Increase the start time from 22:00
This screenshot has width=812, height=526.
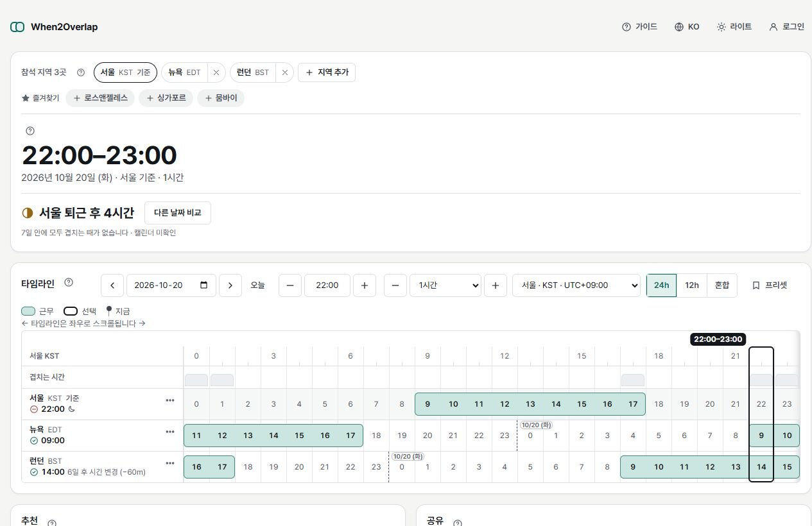click(365, 285)
